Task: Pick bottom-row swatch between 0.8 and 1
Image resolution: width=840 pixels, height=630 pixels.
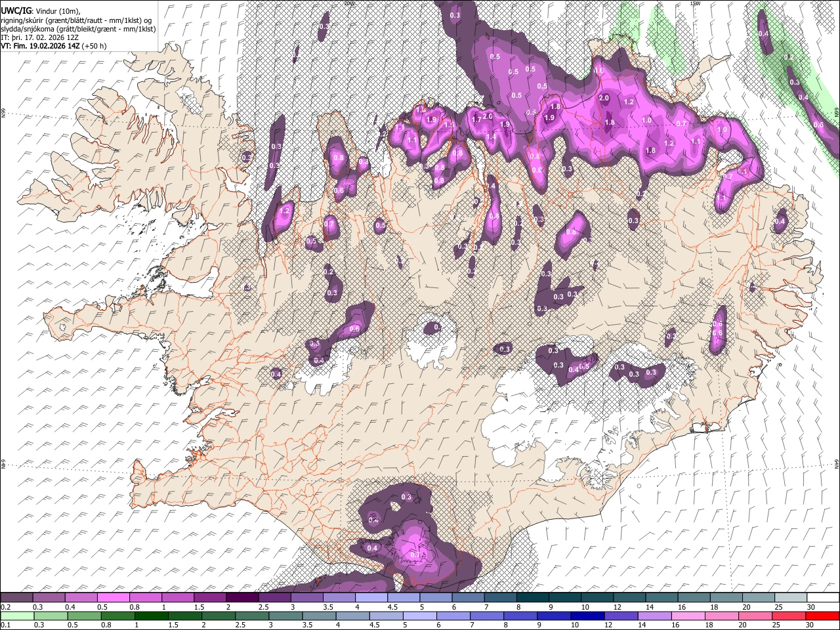Action: (x=117, y=616)
